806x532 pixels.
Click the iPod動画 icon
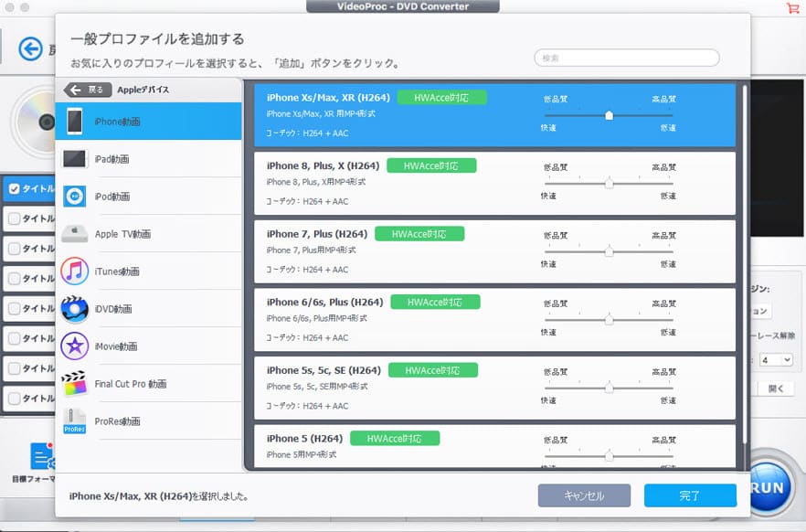pos(75,197)
